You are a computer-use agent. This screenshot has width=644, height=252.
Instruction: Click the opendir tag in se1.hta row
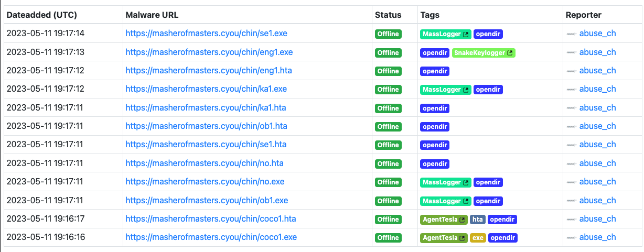(435, 145)
